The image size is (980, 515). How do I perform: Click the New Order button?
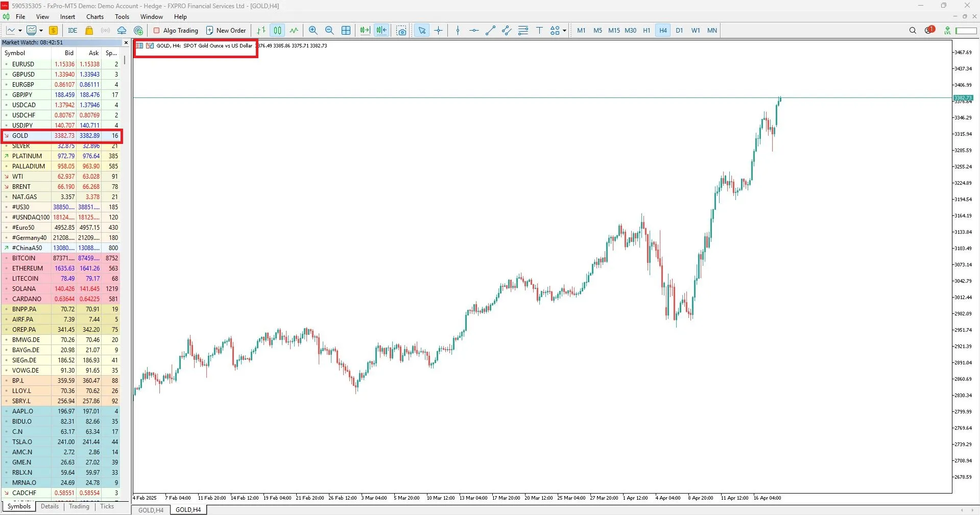(x=226, y=31)
